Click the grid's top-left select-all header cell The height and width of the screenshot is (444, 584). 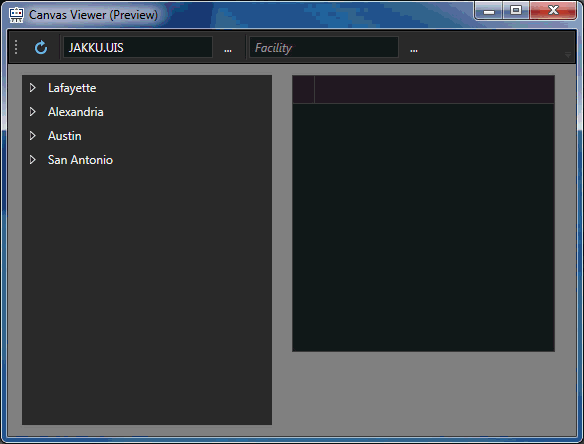pos(304,89)
